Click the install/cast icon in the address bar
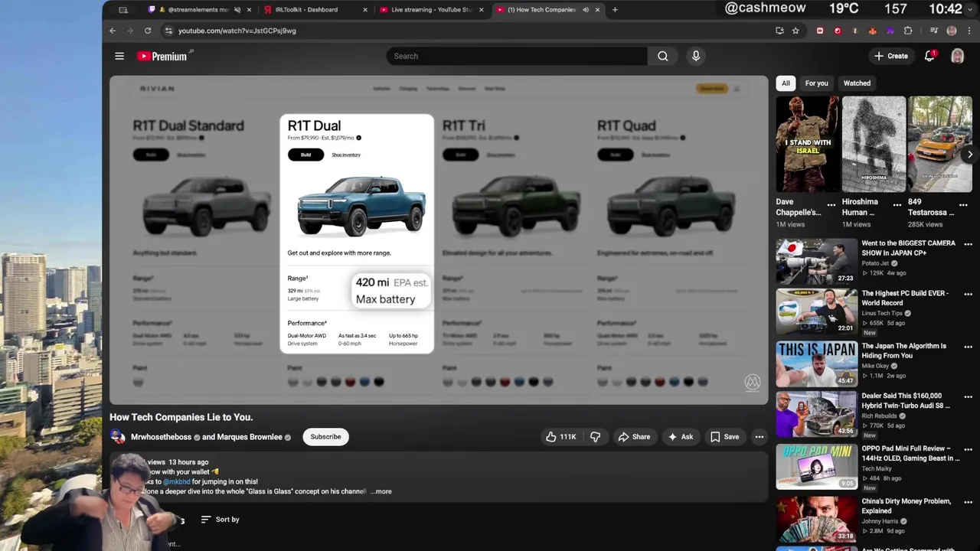This screenshot has width=980, height=551. click(779, 31)
